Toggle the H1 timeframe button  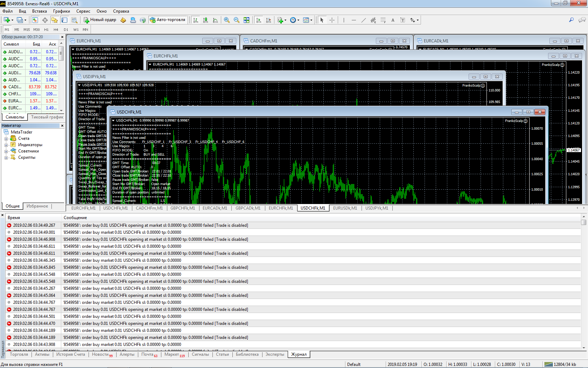[46, 30]
